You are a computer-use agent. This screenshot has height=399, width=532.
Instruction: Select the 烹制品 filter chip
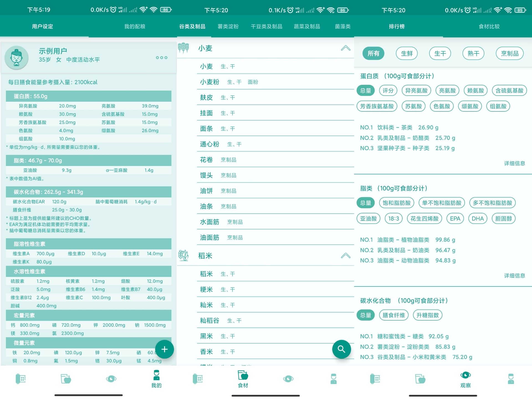[x=510, y=53]
